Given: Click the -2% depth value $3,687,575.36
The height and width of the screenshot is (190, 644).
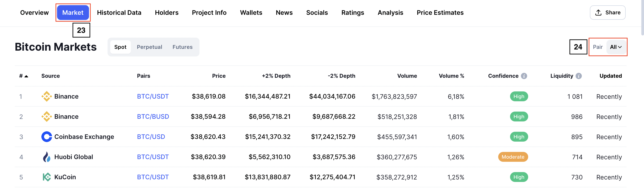Looking at the screenshot, I should click(334, 157).
